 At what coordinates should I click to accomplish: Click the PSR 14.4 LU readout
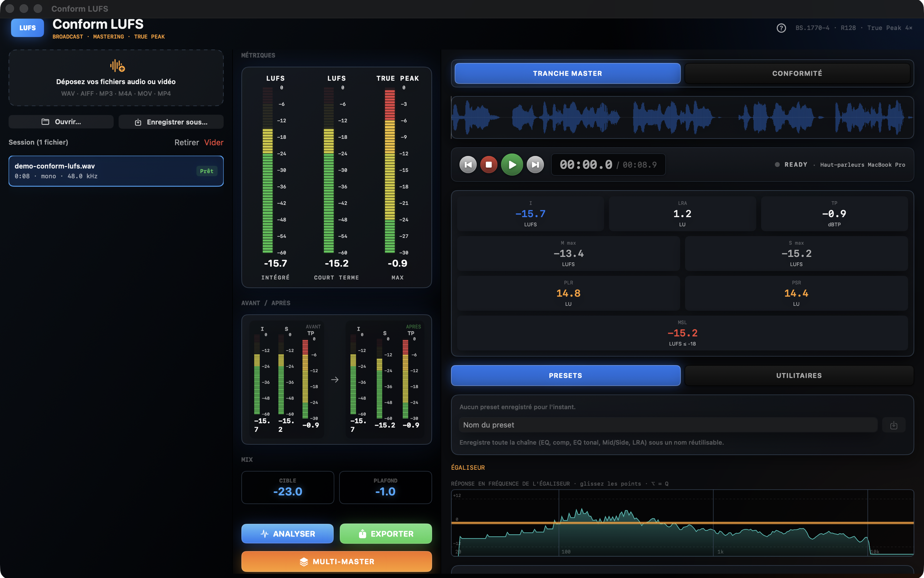point(796,293)
